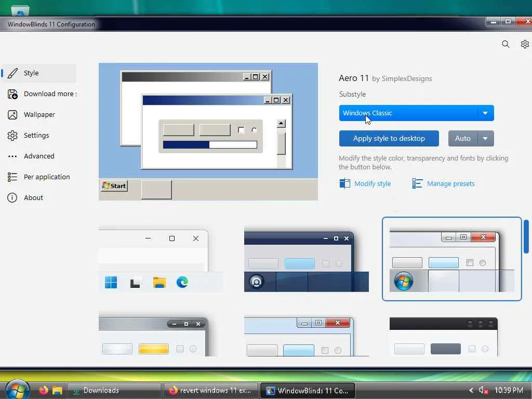Screen dimensions: 532x399
Task: Click the large Windows Classic preview image
Action: click(x=208, y=132)
